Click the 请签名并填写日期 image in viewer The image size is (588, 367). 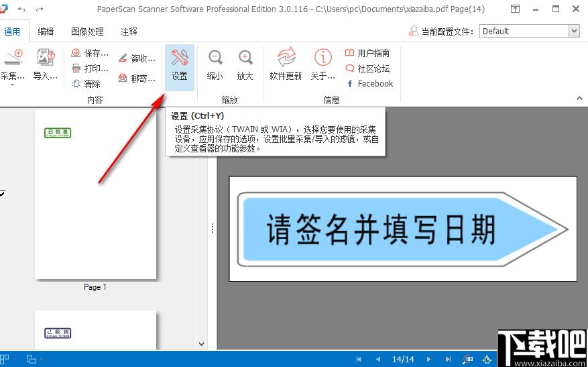403,229
